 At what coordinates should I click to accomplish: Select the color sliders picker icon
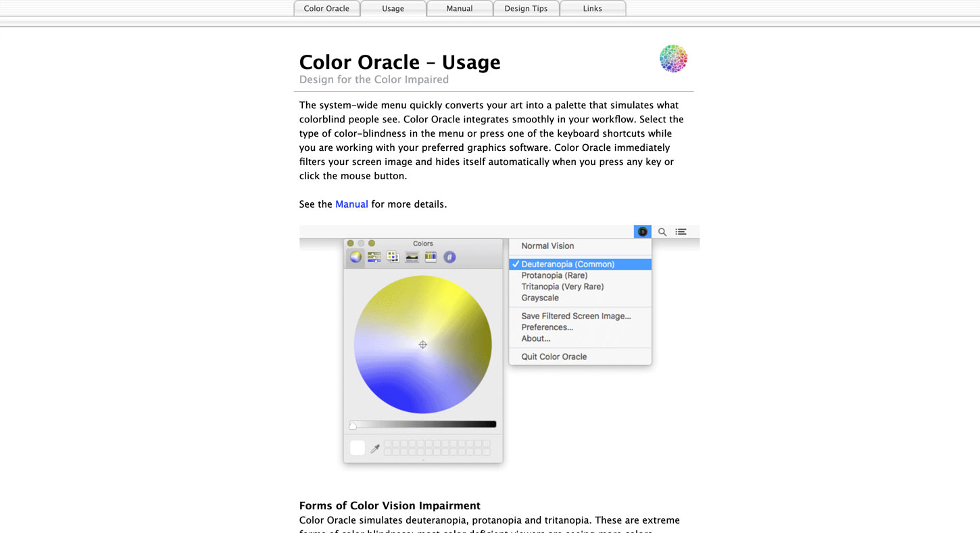[374, 257]
